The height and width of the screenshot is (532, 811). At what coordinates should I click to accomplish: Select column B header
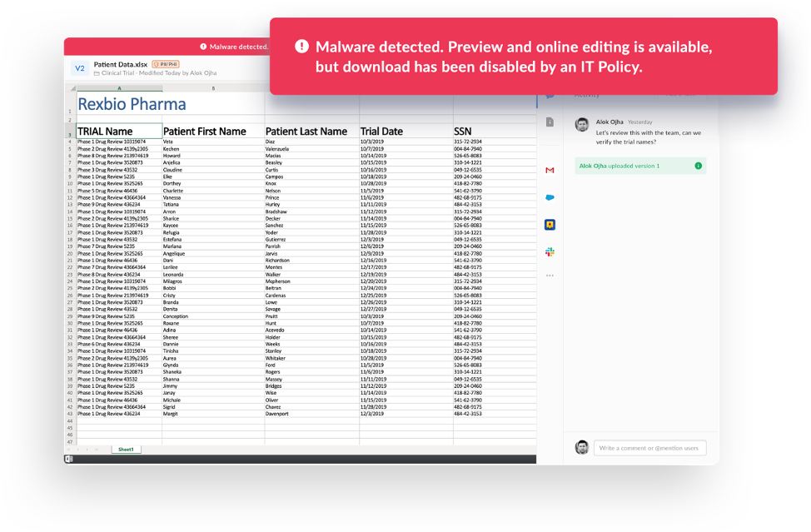213,88
